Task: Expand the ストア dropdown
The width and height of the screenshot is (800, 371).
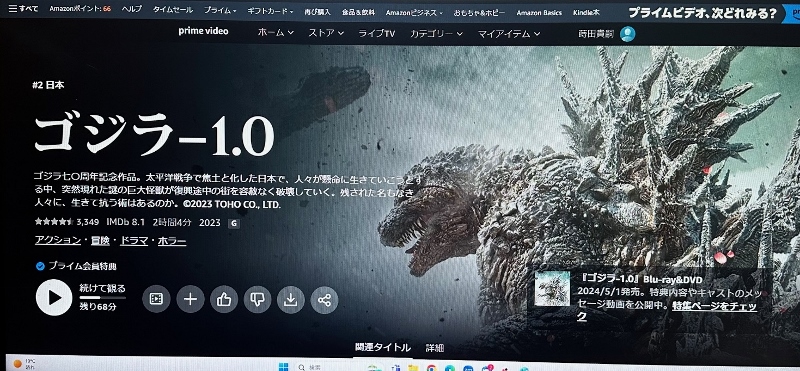Action: pos(326,33)
